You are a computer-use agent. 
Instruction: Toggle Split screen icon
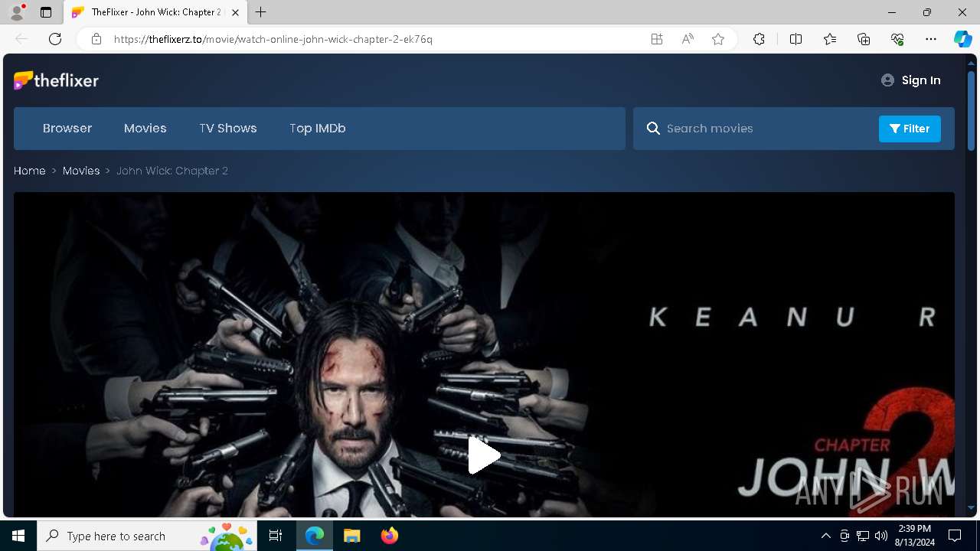(x=795, y=39)
